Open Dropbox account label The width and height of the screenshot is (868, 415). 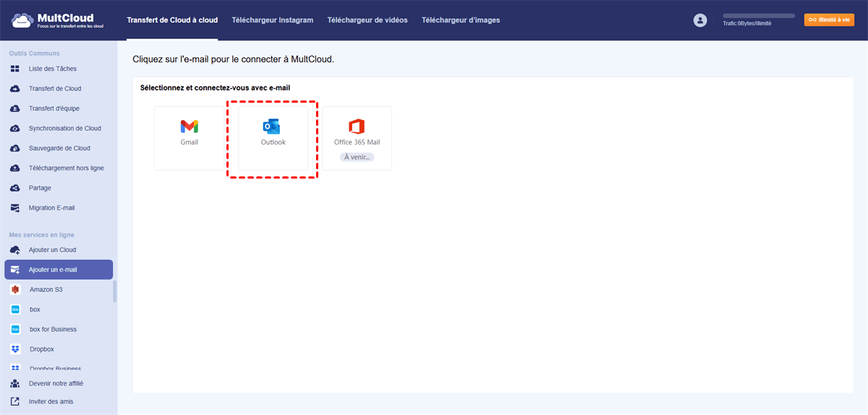pyautogui.click(x=42, y=349)
